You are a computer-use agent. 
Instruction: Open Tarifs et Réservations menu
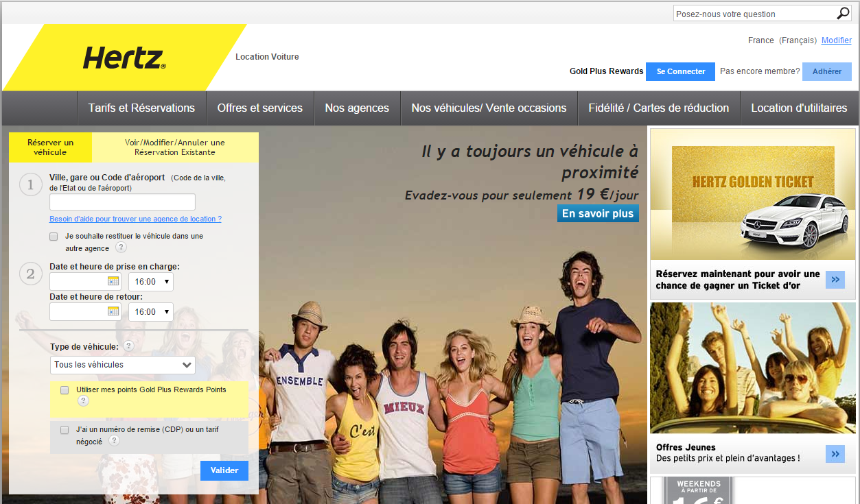point(141,108)
